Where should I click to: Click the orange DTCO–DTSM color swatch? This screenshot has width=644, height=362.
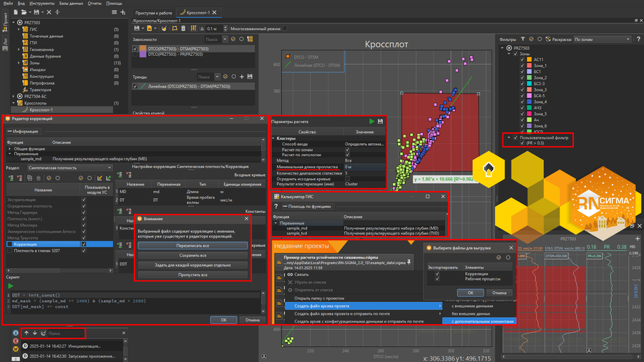point(143,49)
